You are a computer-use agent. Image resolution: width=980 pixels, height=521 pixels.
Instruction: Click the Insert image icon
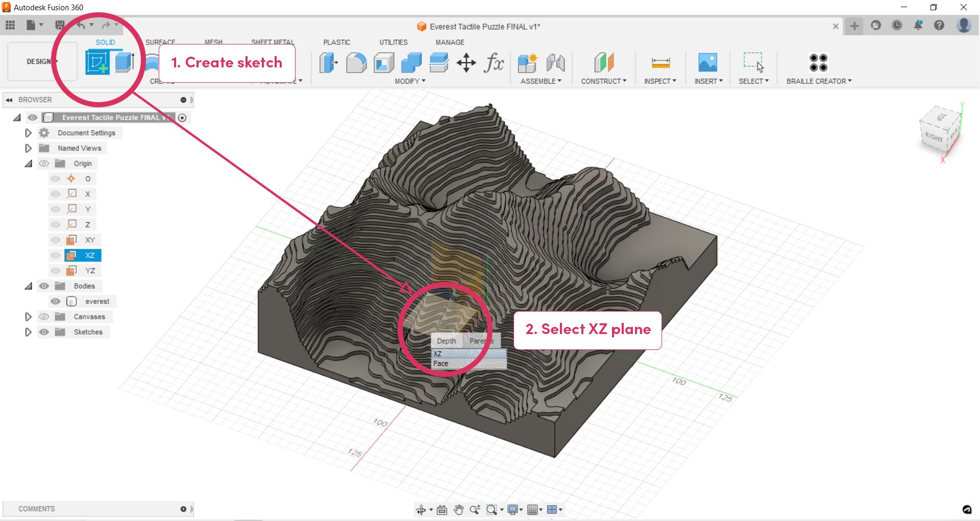point(708,63)
